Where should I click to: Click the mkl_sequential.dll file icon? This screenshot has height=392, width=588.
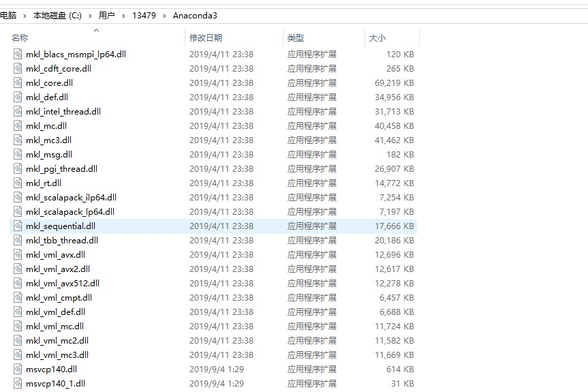click(18, 226)
